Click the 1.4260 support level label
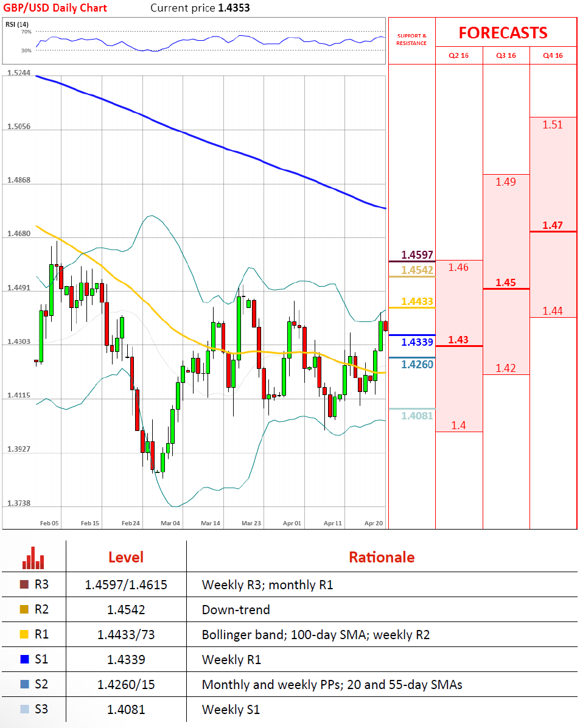580x728 pixels. tap(417, 365)
